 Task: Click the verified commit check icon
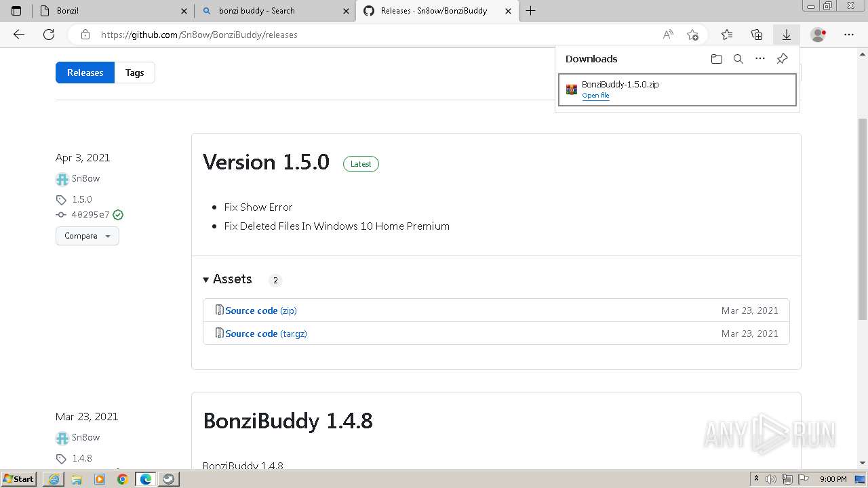[118, 215]
